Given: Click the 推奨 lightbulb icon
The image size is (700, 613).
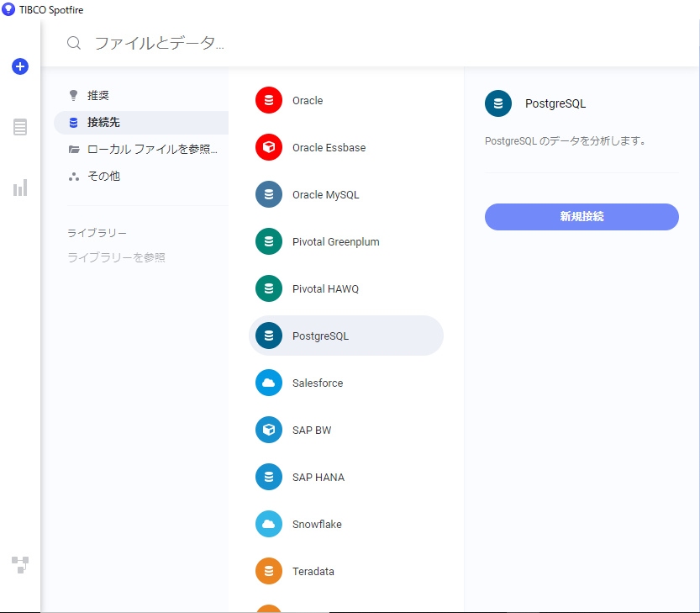Looking at the screenshot, I should pyautogui.click(x=74, y=95).
